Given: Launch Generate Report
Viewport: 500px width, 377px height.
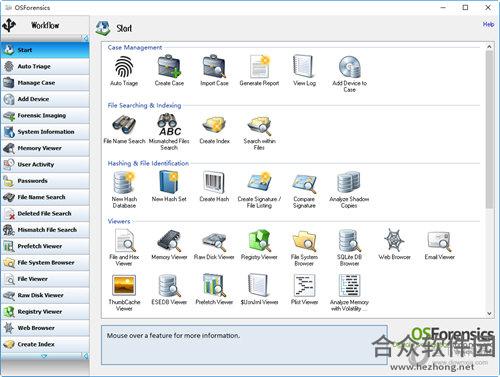Looking at the screenshot, I should click(x=259, y=67).
